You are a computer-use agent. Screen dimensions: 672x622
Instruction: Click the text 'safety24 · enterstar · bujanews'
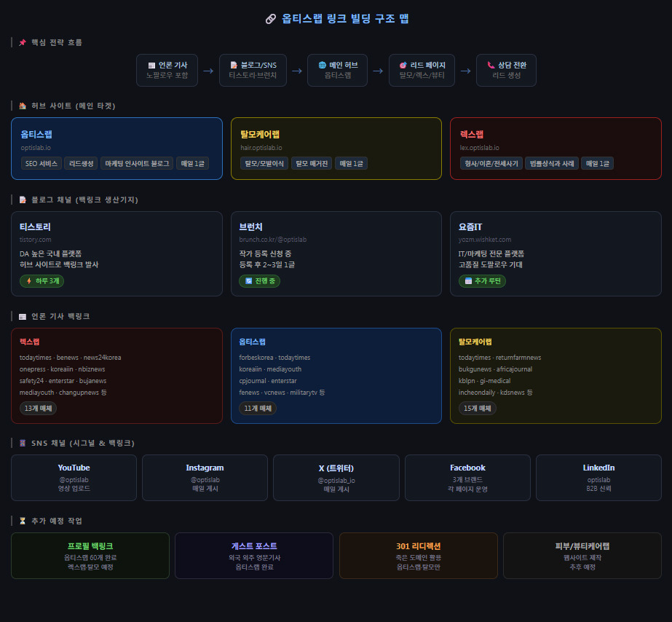click(x=63, y=381)
